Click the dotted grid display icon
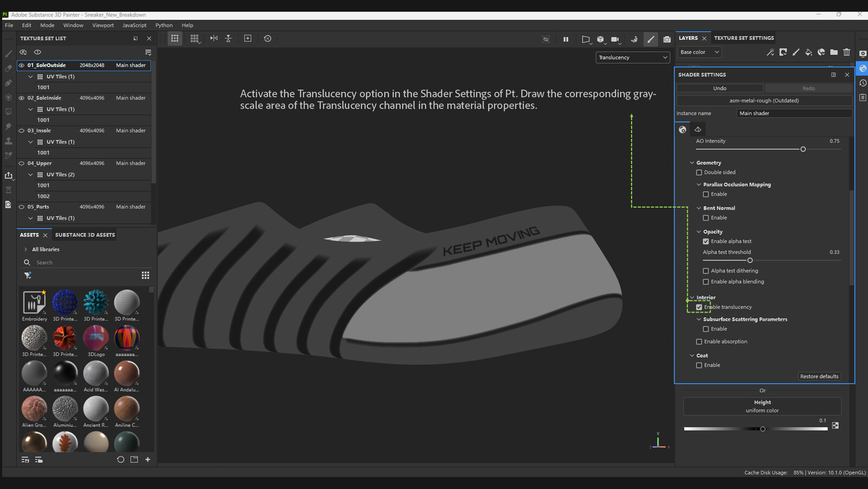The image size is (868, 489). (195, 38)
